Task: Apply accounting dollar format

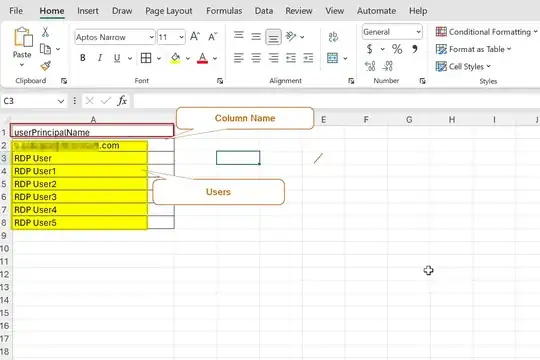Action: (370, 49)
